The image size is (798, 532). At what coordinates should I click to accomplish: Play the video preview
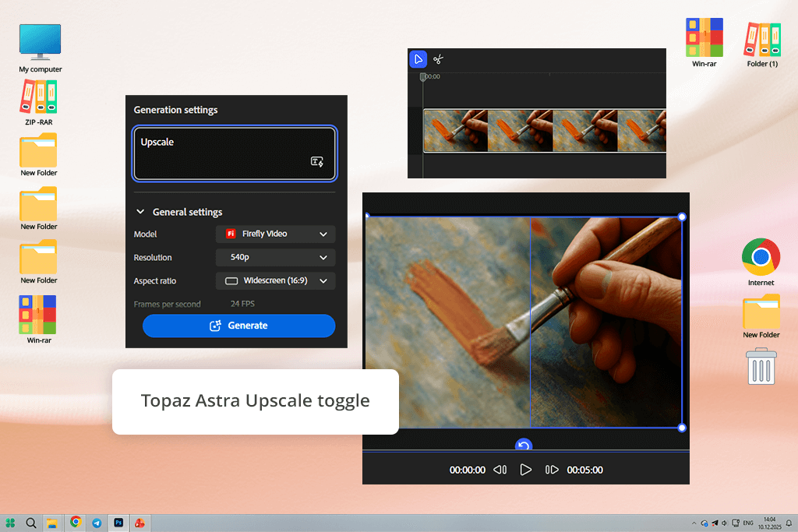(x=526, y=470)
